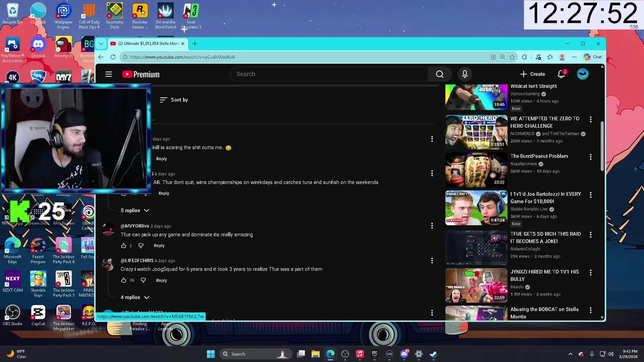Reply to the @MVYORlive comment
This screenshot has width=644, height=362.
[x=159, y=245]
